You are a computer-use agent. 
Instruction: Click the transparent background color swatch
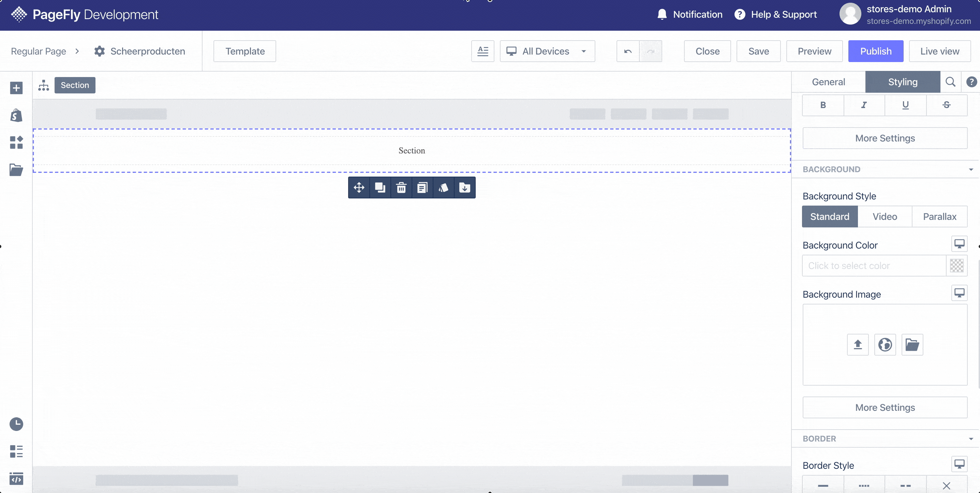point(956,266)
